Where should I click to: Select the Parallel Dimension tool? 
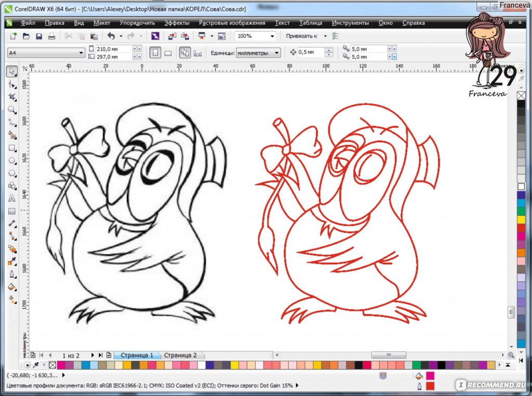tap(12, 224)
